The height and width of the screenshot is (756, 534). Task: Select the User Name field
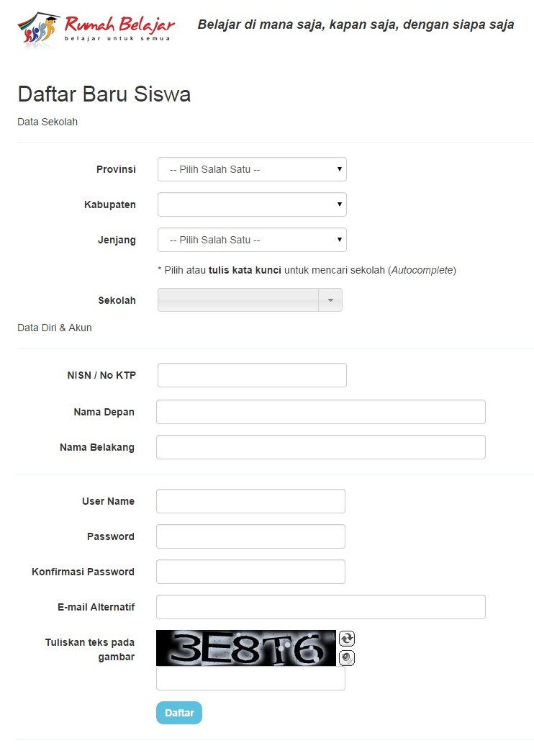(250, 501)
